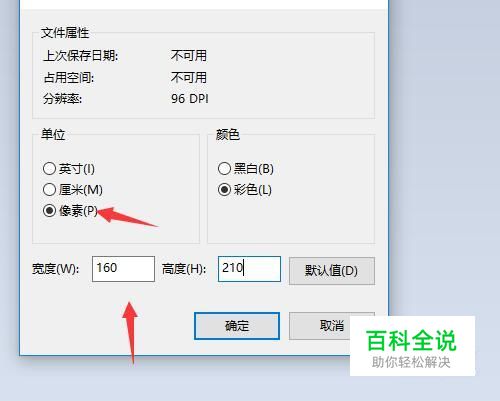Click the 96 DPI resolution value
Viewport: 500px width, 401px height.
point(190,99)
